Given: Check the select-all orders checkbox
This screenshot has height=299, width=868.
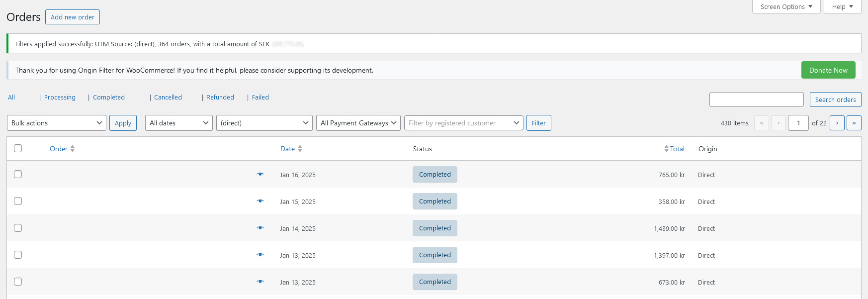Looking at the screenshot, I should pyautogui.click(x=18, y=148).
